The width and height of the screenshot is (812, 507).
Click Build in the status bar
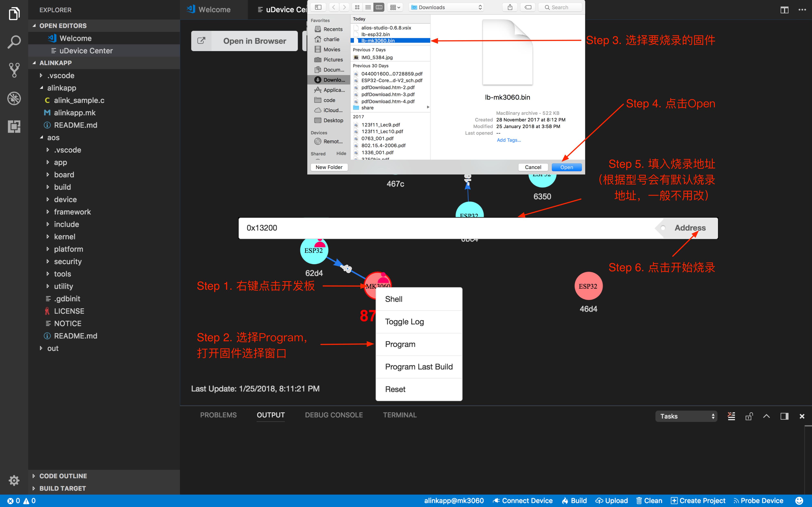click(x=574, y=501)
